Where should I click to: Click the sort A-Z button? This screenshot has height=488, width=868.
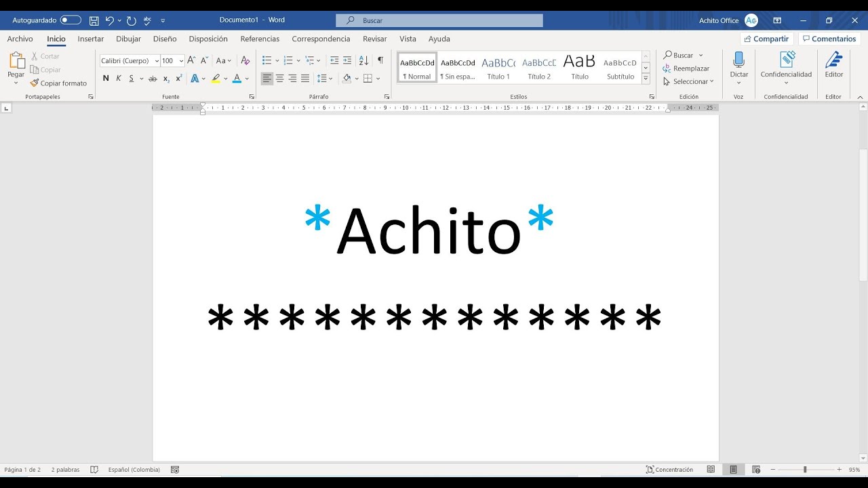coord(363,60)
